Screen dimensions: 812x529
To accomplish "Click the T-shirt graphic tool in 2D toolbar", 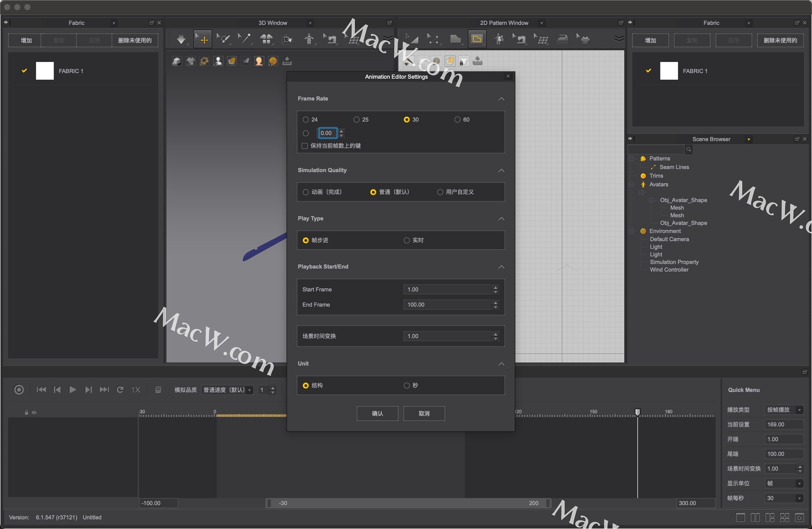I will click(x=584, y=39).
